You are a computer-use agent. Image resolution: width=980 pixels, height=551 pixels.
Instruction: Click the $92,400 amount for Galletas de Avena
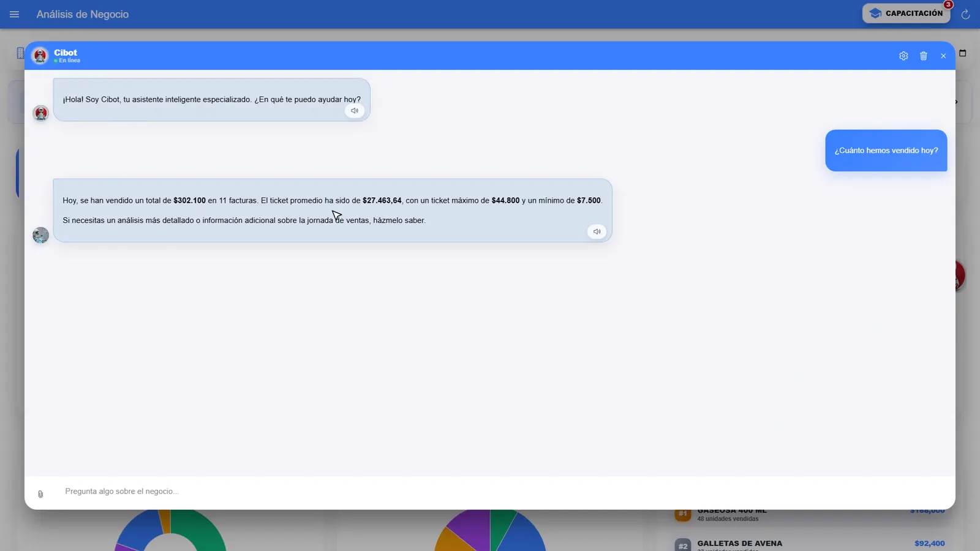929,543
